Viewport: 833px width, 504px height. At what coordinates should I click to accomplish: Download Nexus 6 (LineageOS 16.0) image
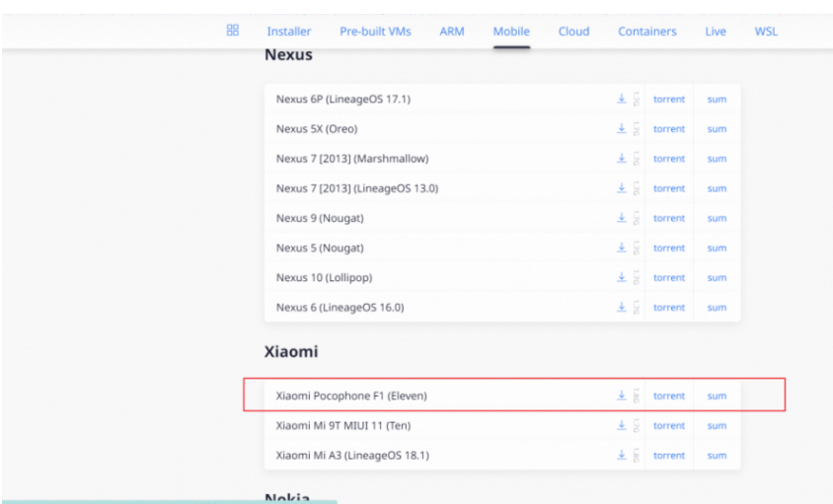(622, 307)
